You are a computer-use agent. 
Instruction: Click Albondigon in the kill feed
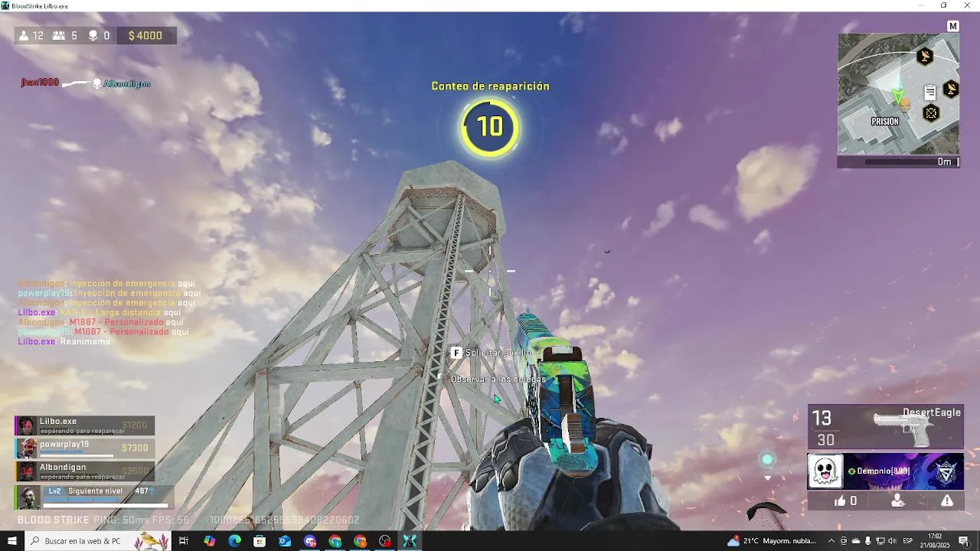(127, 83)
